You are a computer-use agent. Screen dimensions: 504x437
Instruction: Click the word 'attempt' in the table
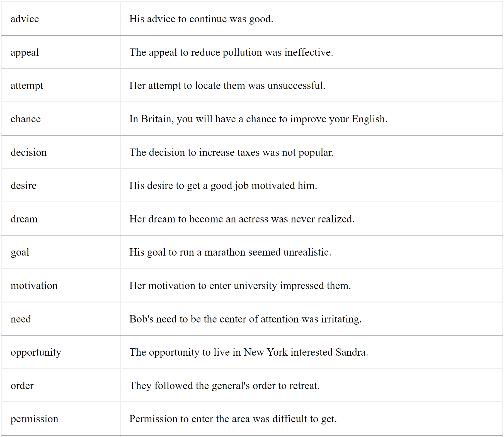pyautogui.click(x=27, y=86)
